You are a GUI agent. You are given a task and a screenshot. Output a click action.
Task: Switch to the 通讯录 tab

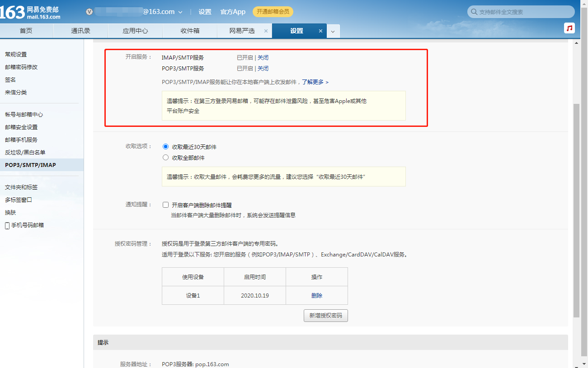(81, 31)
